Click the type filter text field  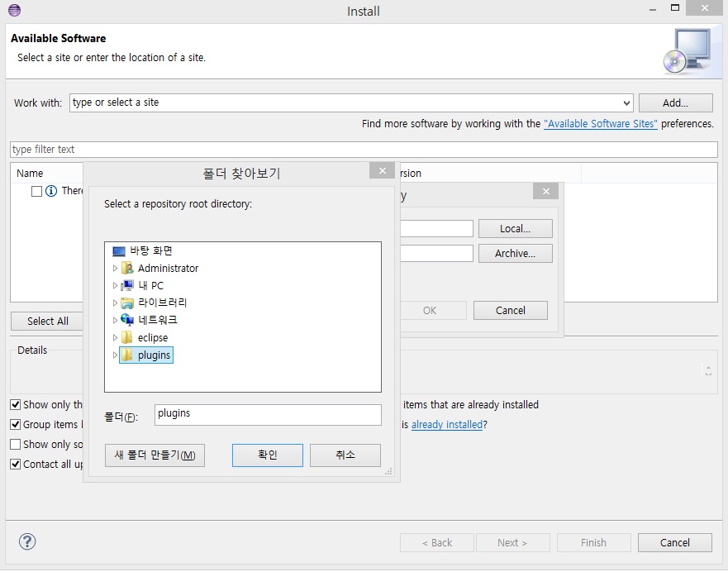tap(364, 150)
